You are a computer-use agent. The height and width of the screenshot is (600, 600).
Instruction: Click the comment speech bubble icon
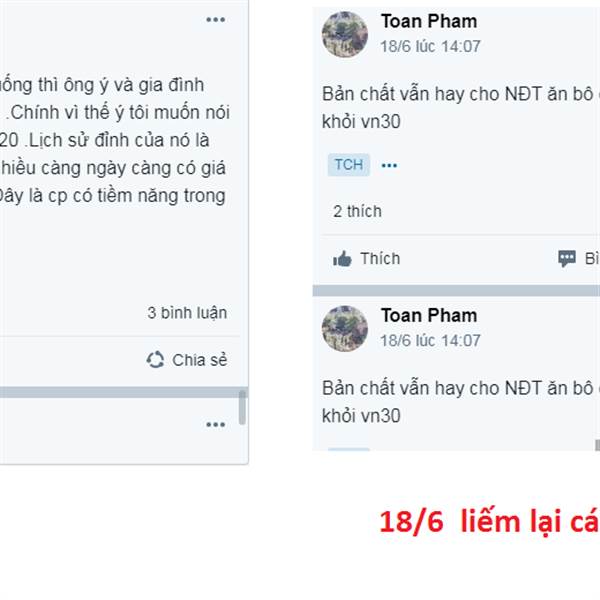coord(567,259)
